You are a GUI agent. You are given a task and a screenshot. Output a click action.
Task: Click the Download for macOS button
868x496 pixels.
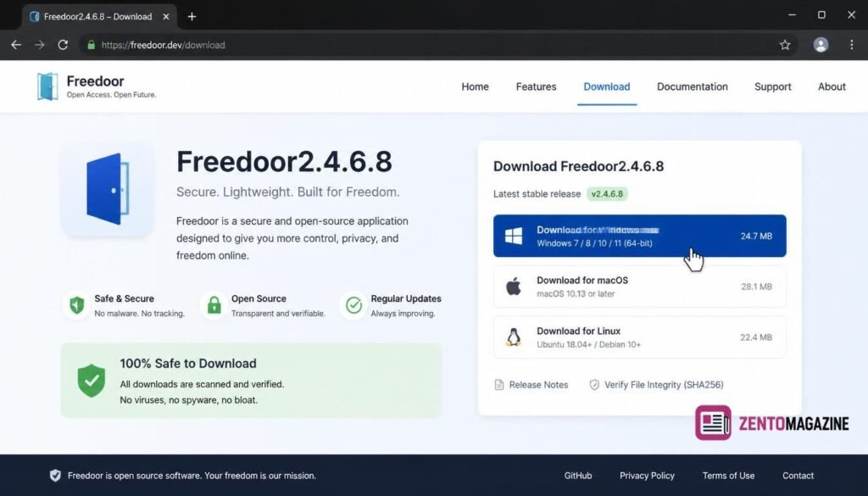(639, 287)
